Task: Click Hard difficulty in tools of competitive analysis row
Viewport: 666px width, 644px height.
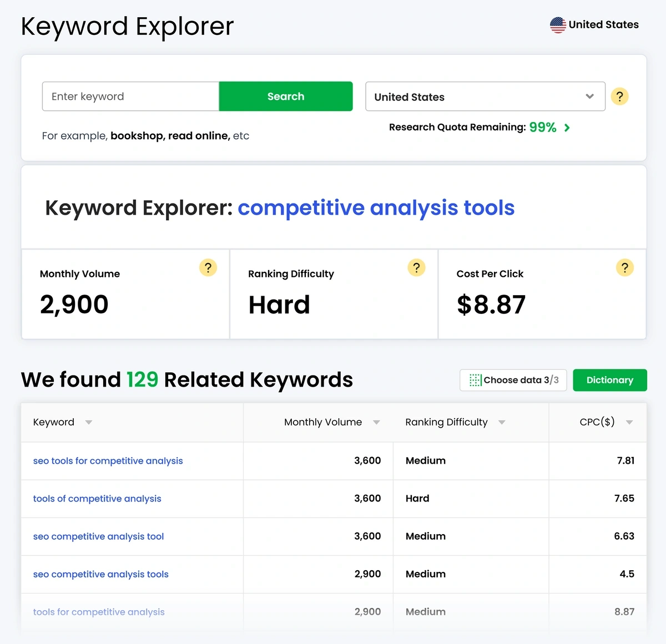Action: 417,498
